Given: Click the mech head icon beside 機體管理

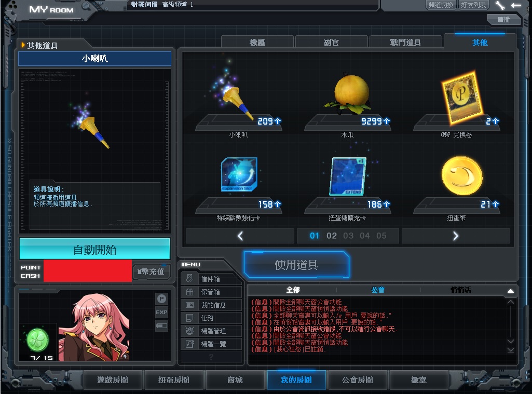Looking at the screenshot, I should [189, 331].
